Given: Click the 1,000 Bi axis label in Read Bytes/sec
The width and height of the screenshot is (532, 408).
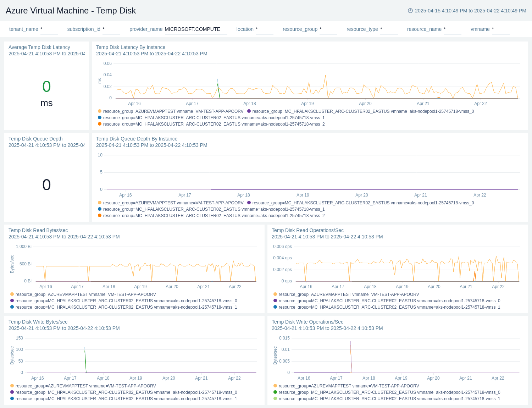Looking at the screenshot, I should point(24,247).
